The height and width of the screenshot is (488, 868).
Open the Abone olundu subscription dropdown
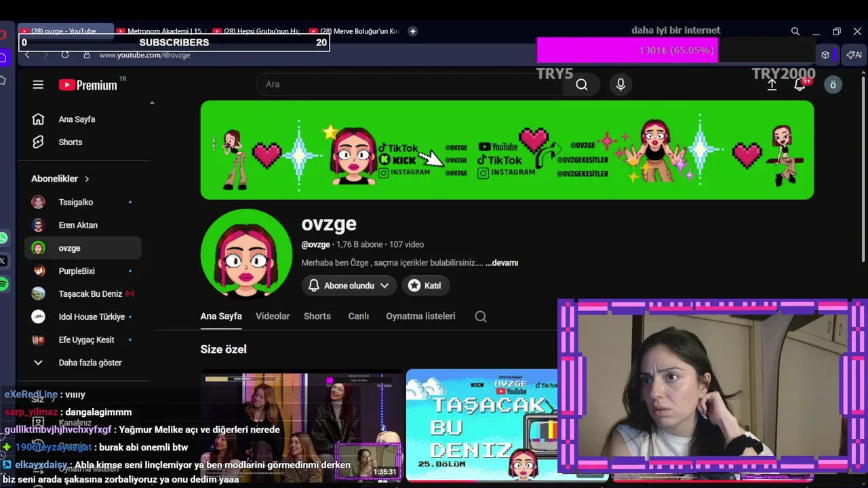[349, 285]
